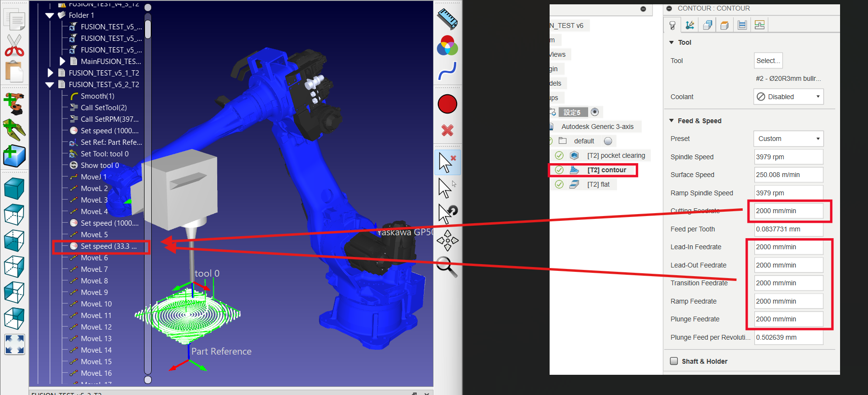This screenshot has width=868, height=395.
Task: Activate the 設定5 setup radio button
Action: click(x=595, y=112)
